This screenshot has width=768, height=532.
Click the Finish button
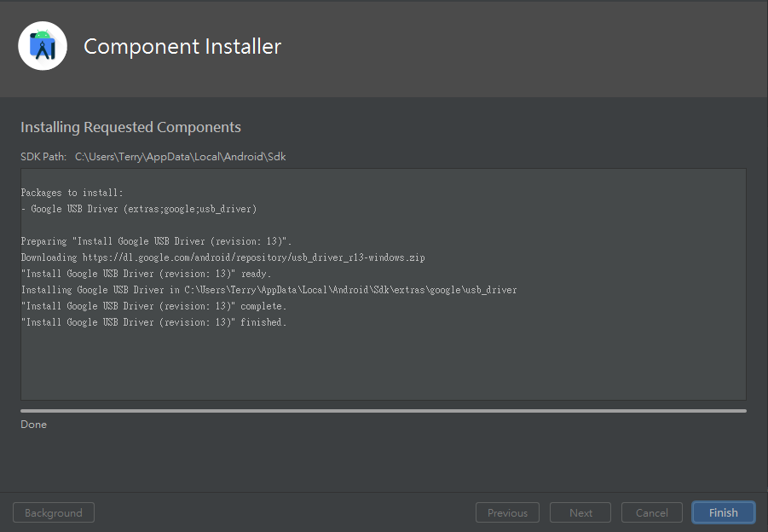[723, 512]
